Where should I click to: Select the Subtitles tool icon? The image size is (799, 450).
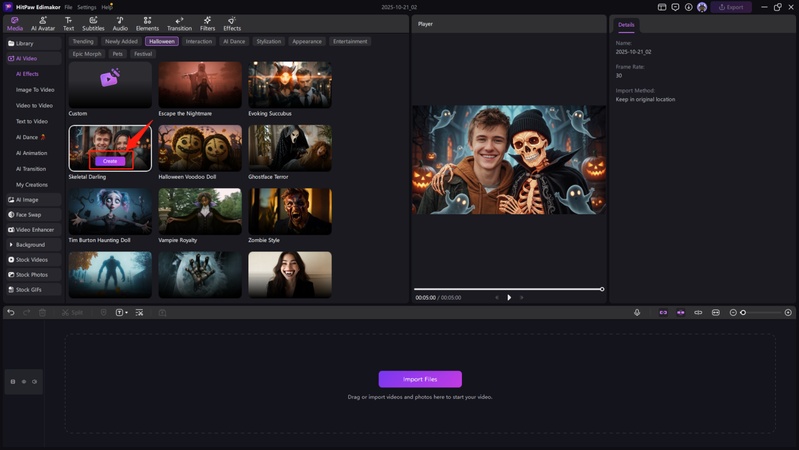pyautogui.click(x=93, y=23)
